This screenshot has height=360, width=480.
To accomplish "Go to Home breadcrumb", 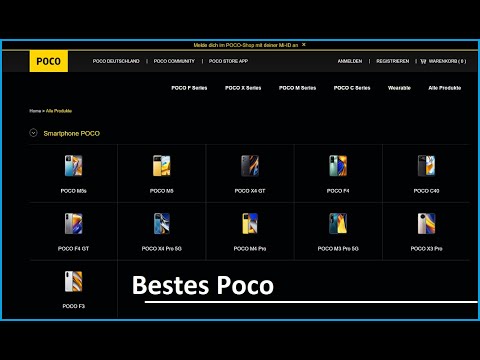I will [x=35, y=111].
